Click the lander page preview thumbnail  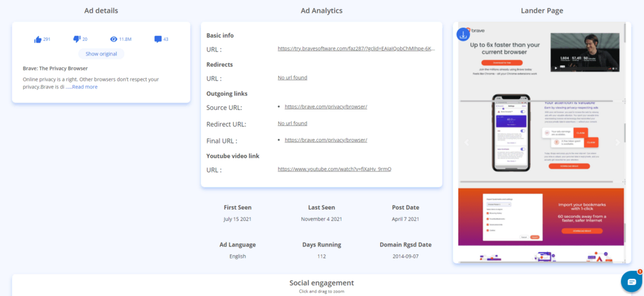pos(541,143)
